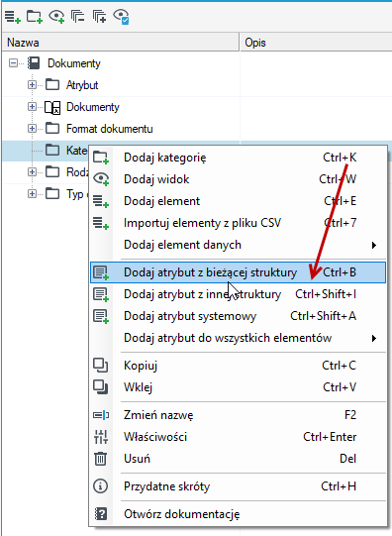Expand the Dokumenty child node

32,106
